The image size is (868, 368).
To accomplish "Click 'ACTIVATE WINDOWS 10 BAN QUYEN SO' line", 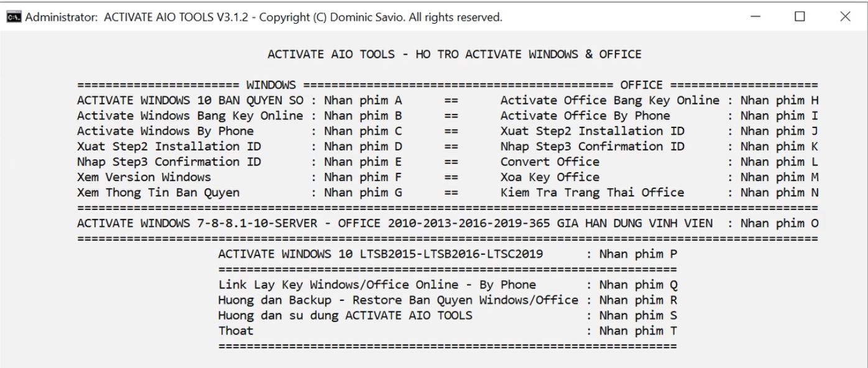I will tap(191, 100).
